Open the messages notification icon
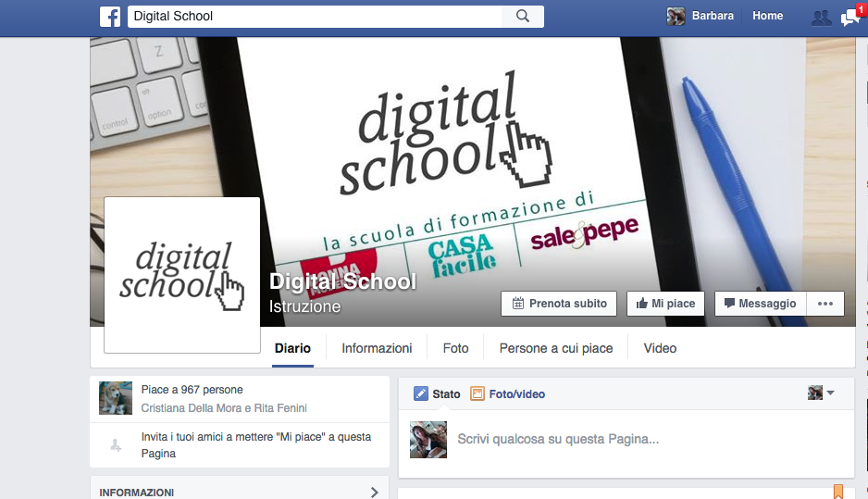This screenshot has height=499, width=868. (849, 18)
